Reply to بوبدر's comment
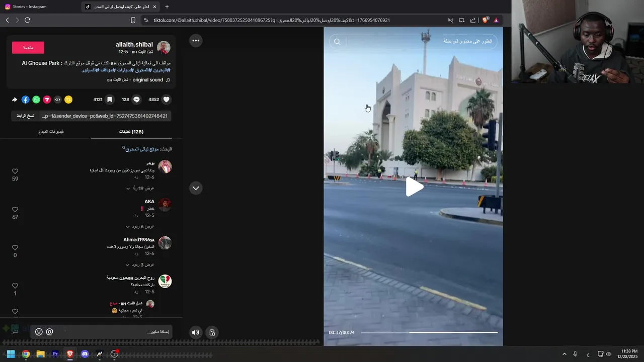 click(136, 177)
